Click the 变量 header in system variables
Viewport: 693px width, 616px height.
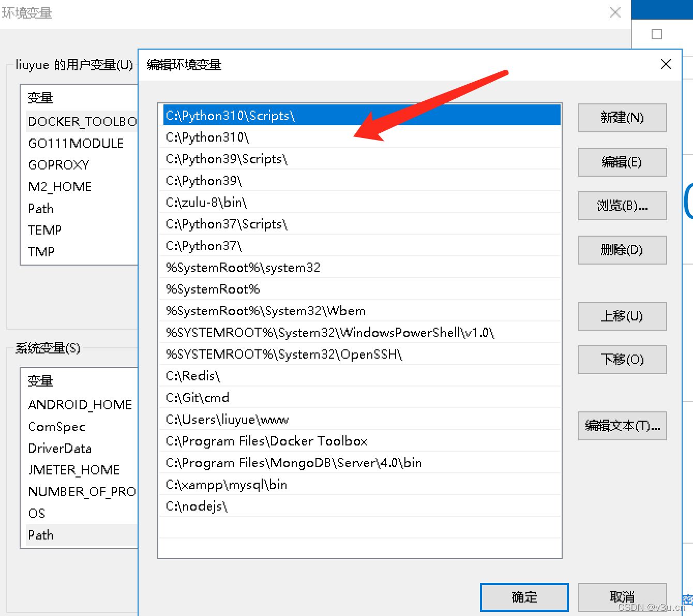coord(40,381)
